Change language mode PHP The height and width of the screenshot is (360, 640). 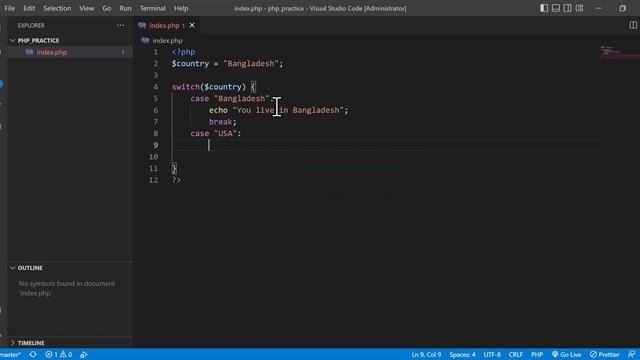pyautogui.click(x=537, y=354)
